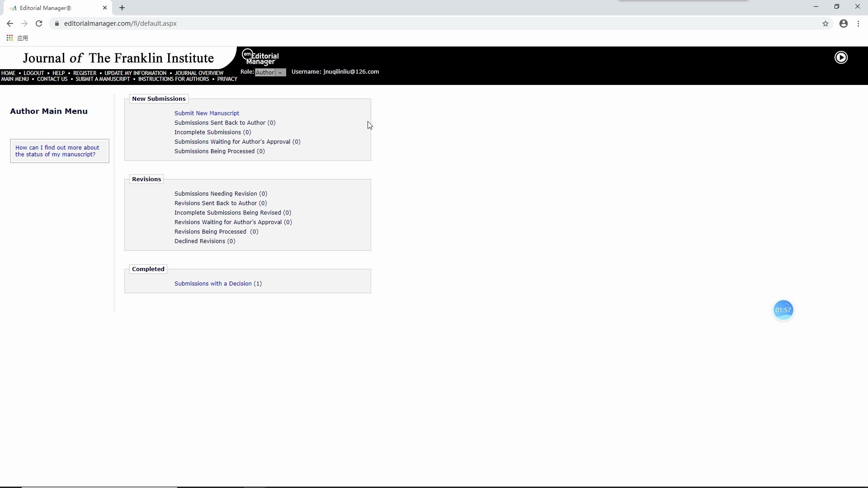868x488 pixels.
Task: Open the PRIVACY link
Action: click(227, 79)
